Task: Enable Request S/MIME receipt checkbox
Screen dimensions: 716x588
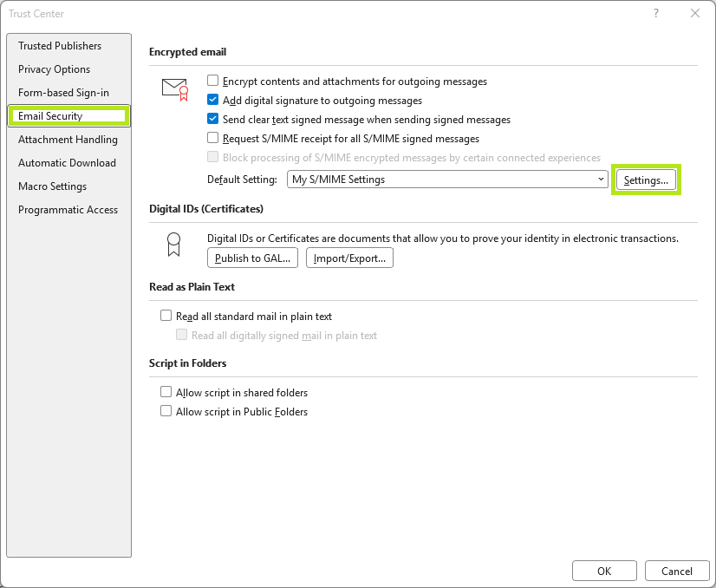Action: (213, 138)
